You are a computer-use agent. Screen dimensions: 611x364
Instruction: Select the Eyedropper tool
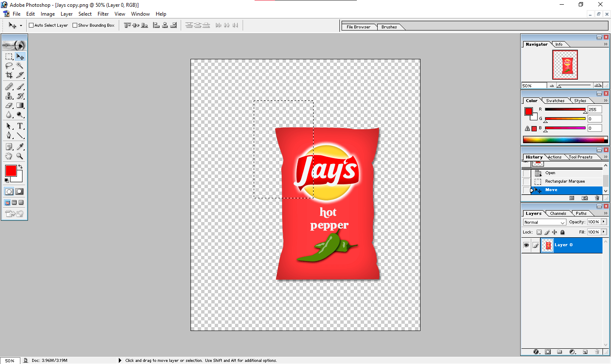click(20, 147)
